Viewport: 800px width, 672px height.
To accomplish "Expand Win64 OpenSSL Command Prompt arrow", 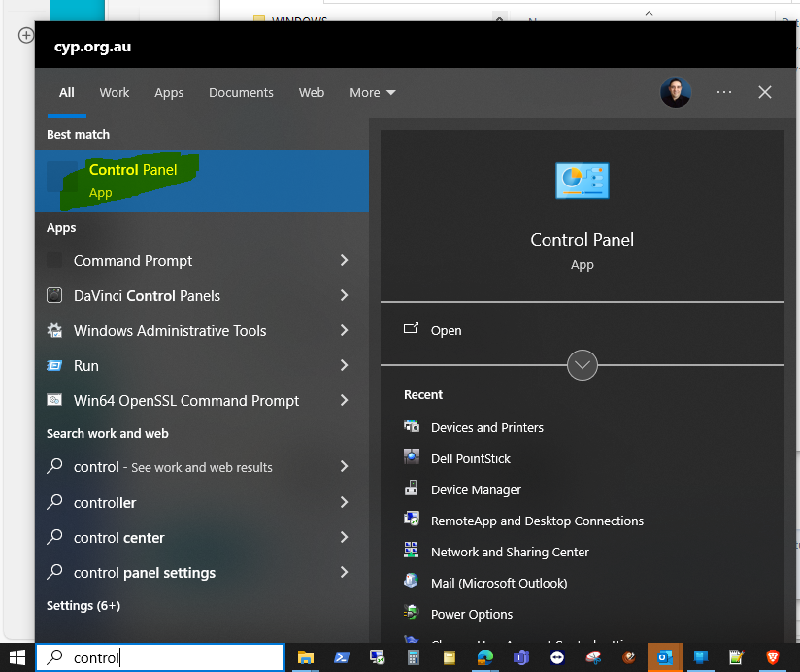I will (345, 400).
